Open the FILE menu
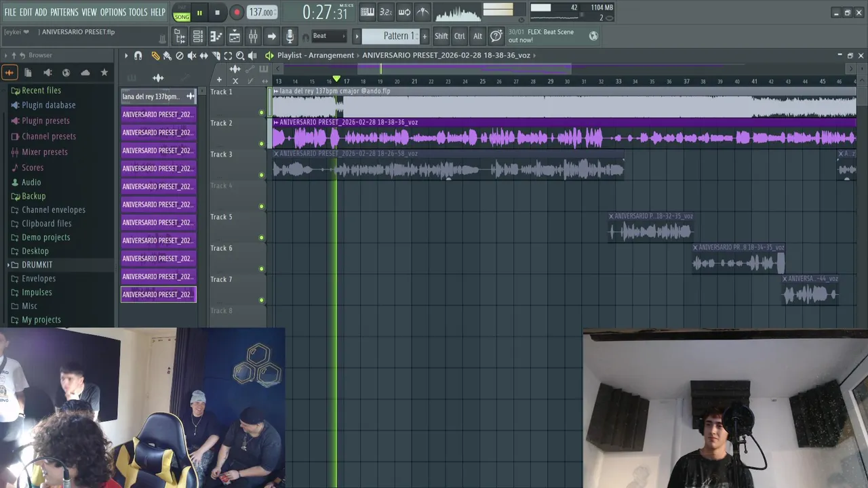Screen dimensions: 868x488 10,12
